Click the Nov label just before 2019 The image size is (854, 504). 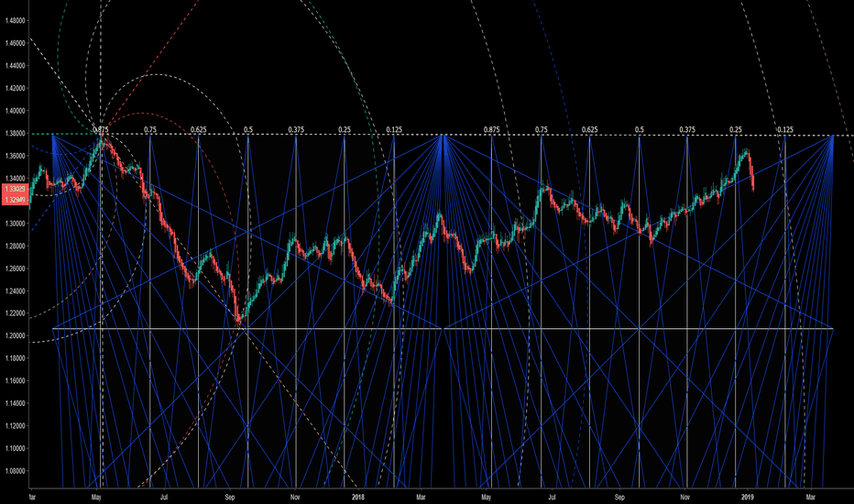pos(684,497)
